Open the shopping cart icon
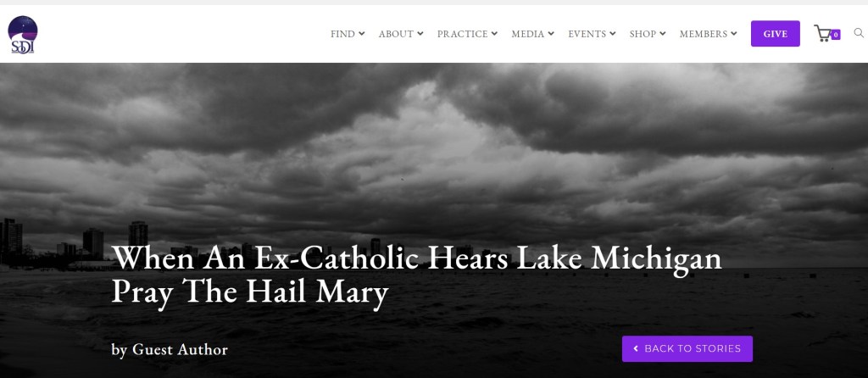This screenshot has width=868, height=378. tap(822, 33)
